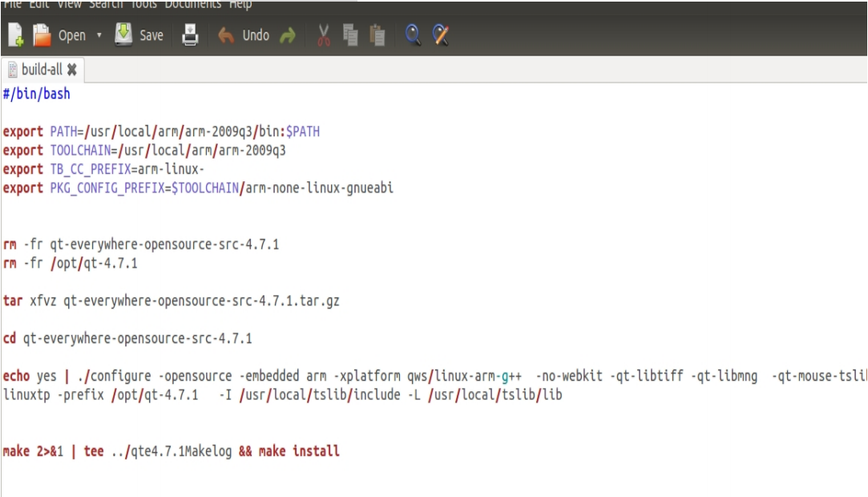This screenshot has height=497, width=868.
Task: Click the '#/bin/bash' line
Action: point(37,94)
